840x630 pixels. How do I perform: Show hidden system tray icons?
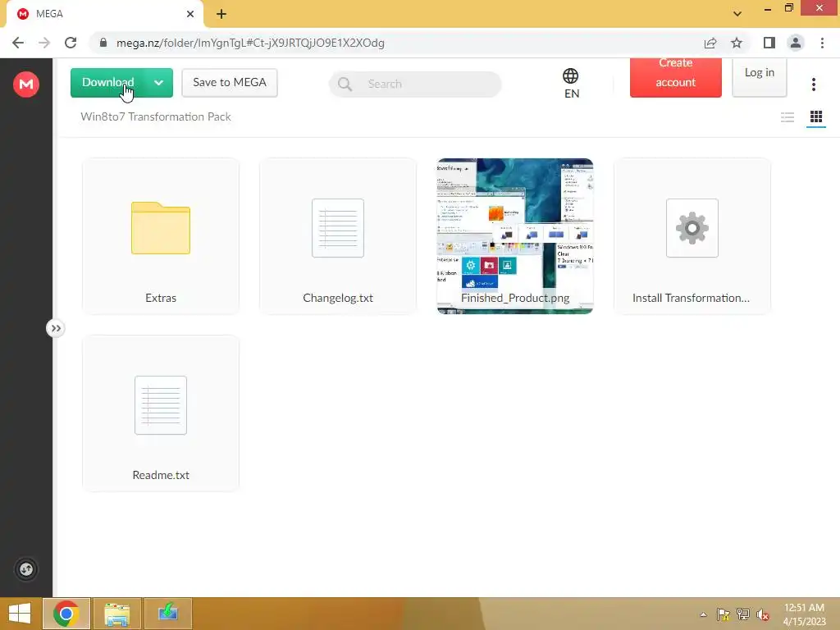(x=703, y=614)
